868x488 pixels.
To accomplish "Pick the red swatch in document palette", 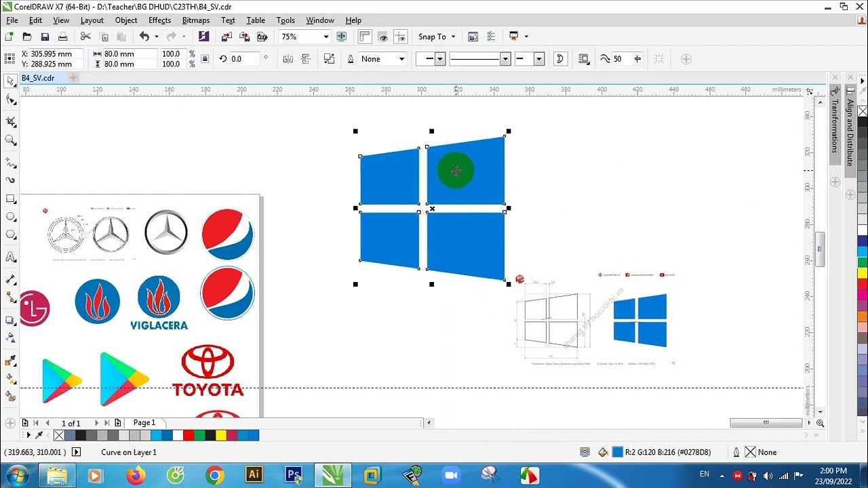I will pos(189,435).
